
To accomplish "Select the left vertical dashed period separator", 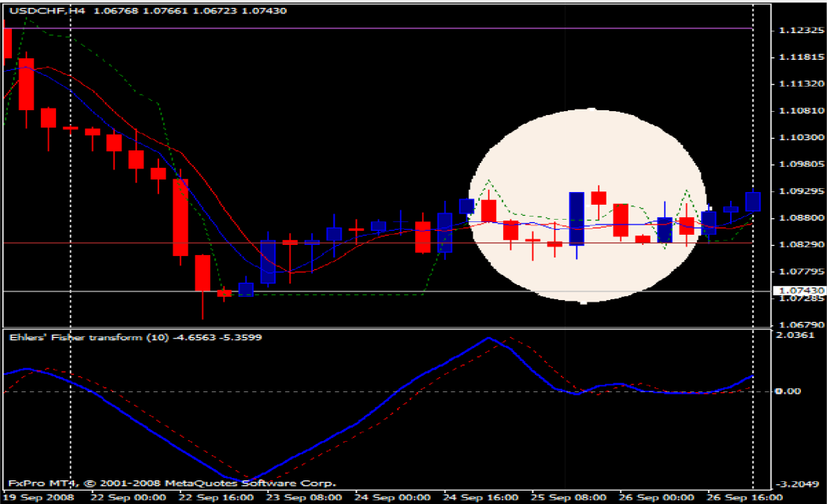I will (x=71, y=157).
